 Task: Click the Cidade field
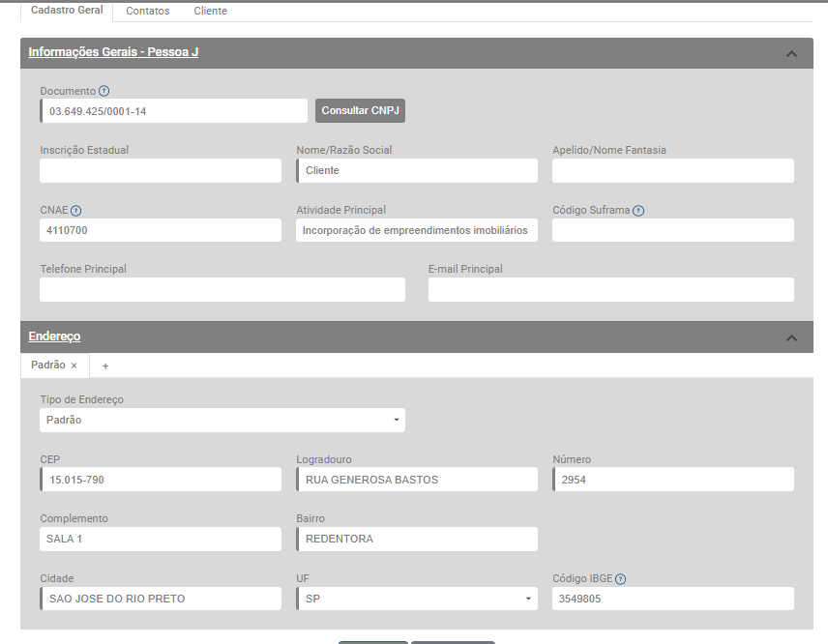pos(161,599)
